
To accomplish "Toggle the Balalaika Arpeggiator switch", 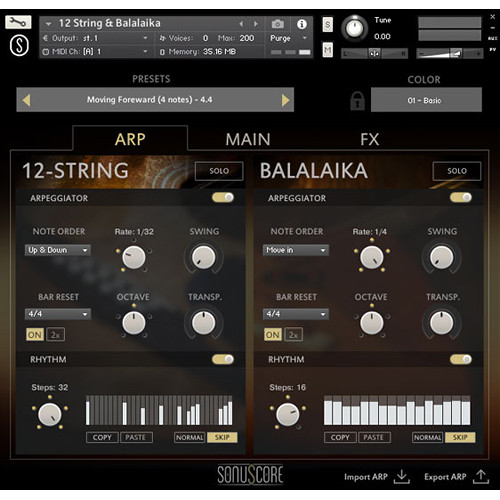I will pos(461,198).
